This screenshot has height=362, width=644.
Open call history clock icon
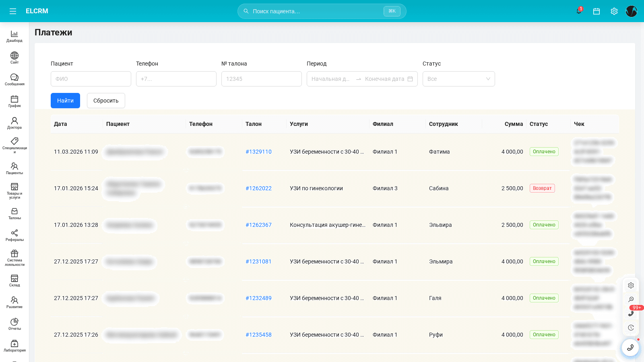click(x=631, y=327)
